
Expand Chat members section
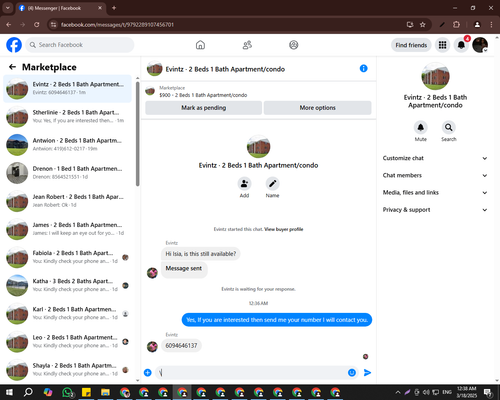coord(435,175)
